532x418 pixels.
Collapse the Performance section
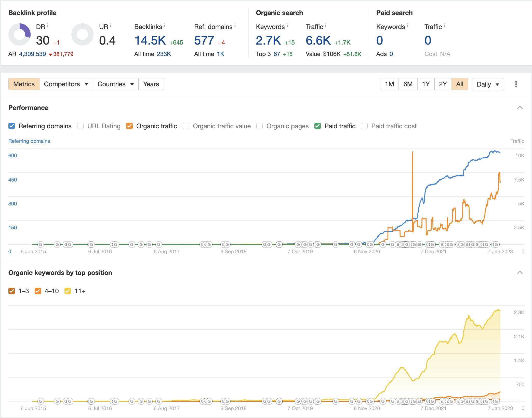pos(520,108)
